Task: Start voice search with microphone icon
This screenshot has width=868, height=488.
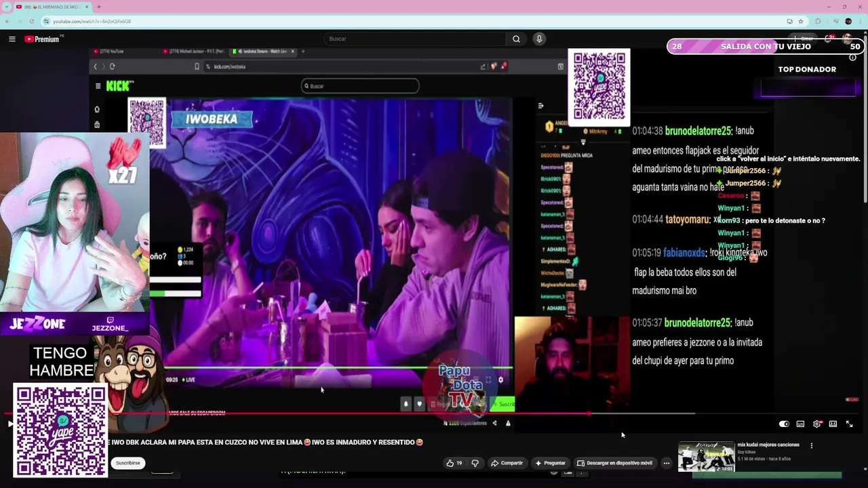Action: (x=539, y=39)
